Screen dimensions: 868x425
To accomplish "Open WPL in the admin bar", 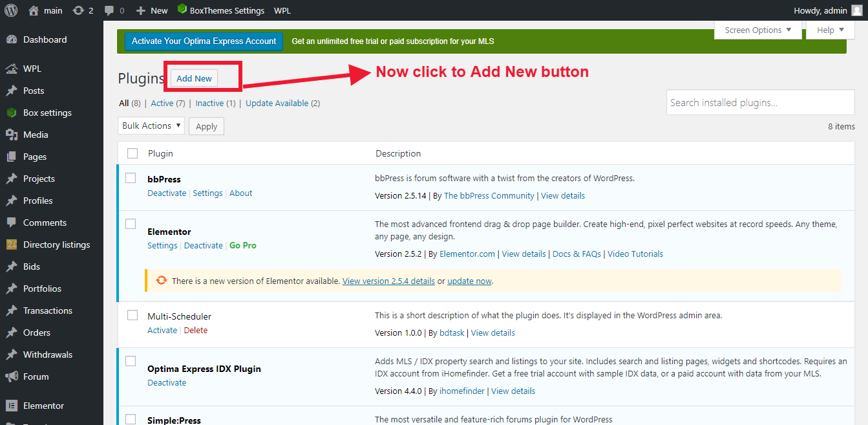I will (282, 10).
